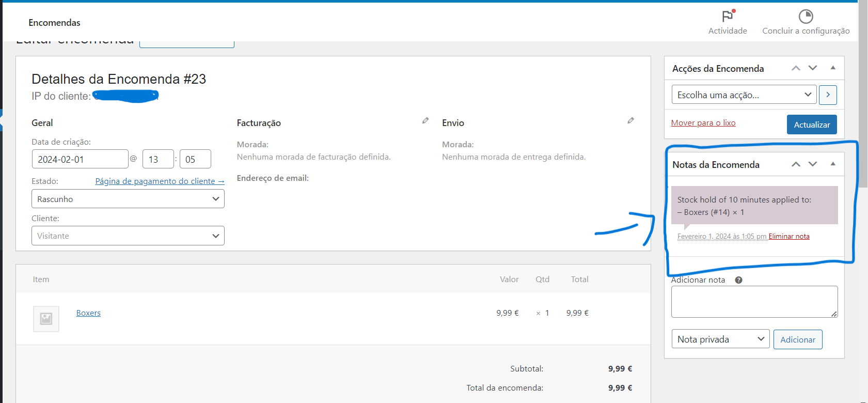Open Concluir a configuração progress icon
Image resolution: width=868 pixels, height=403 pixels.
point(806,17)
